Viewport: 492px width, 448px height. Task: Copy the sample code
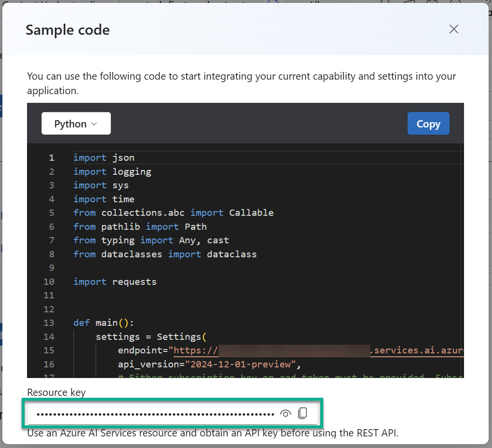pos(428,124)
